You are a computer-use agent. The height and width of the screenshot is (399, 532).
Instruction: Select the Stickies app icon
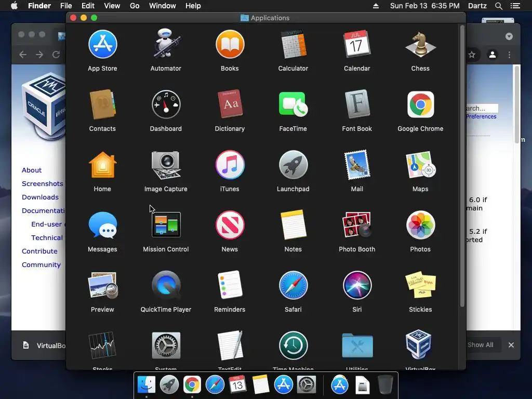[420, 285]
